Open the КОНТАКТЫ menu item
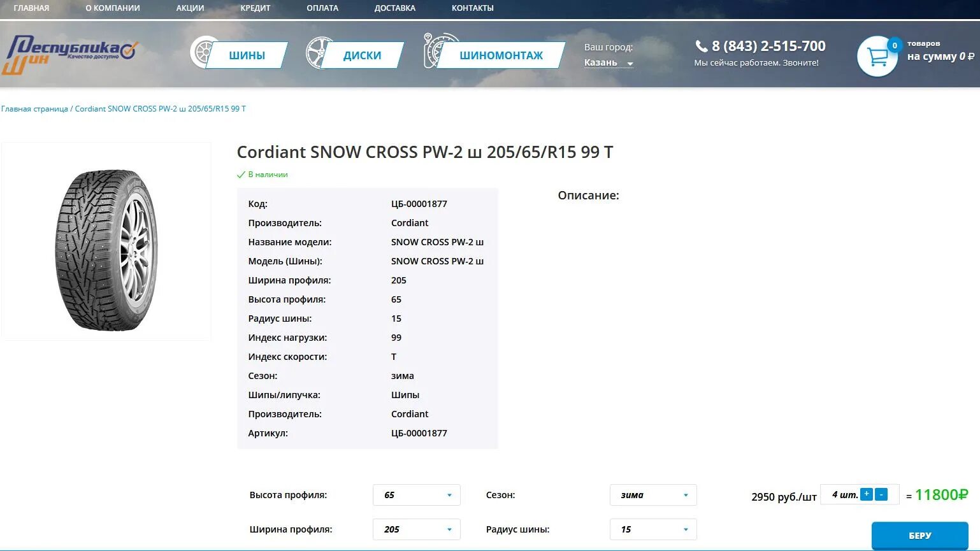 473,8
